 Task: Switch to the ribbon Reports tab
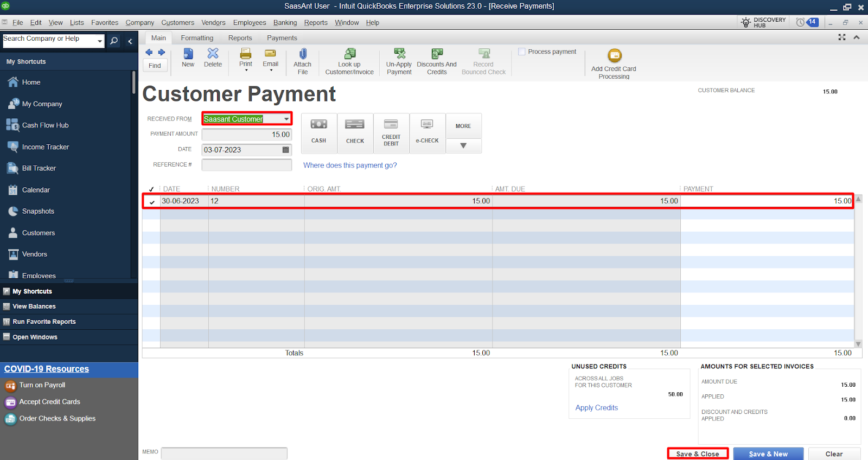(x=240, y=38)
